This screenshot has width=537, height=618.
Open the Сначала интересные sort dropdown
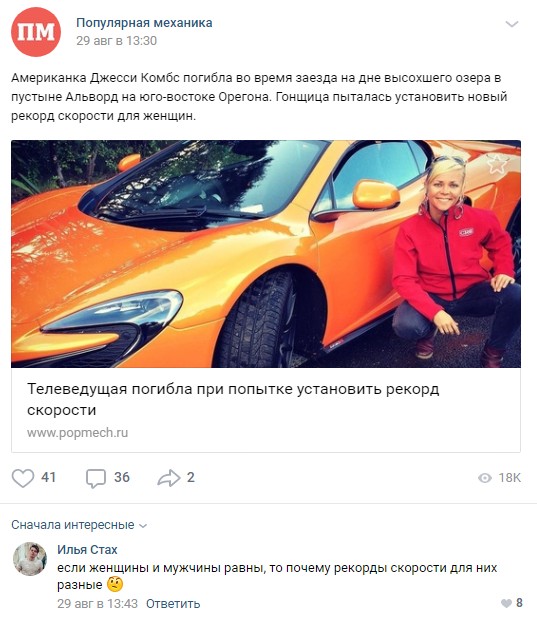(79, 525)
